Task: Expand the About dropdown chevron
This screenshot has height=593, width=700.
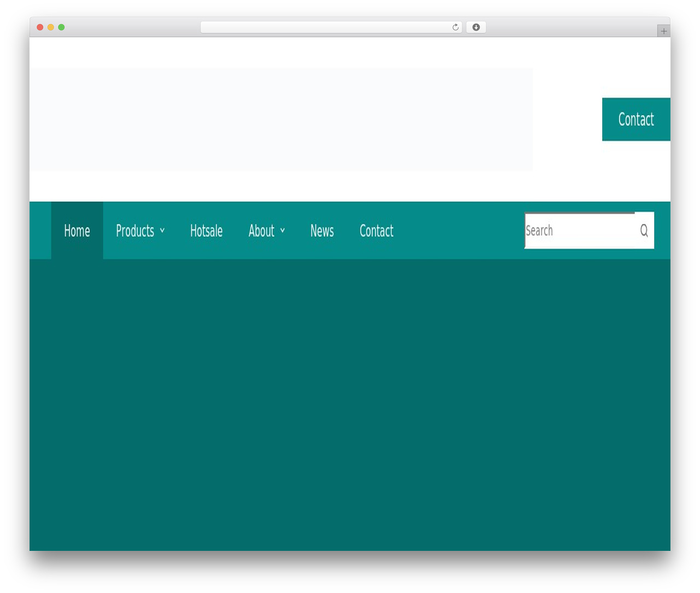Action: pyautogui.click(x=283, y=231)
